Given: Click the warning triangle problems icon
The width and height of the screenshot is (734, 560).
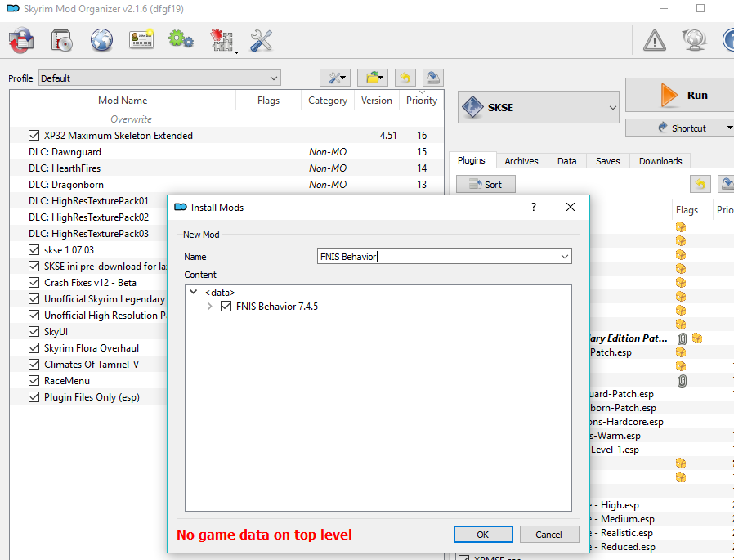Looking at the screenshot, I should click(655, 40).
